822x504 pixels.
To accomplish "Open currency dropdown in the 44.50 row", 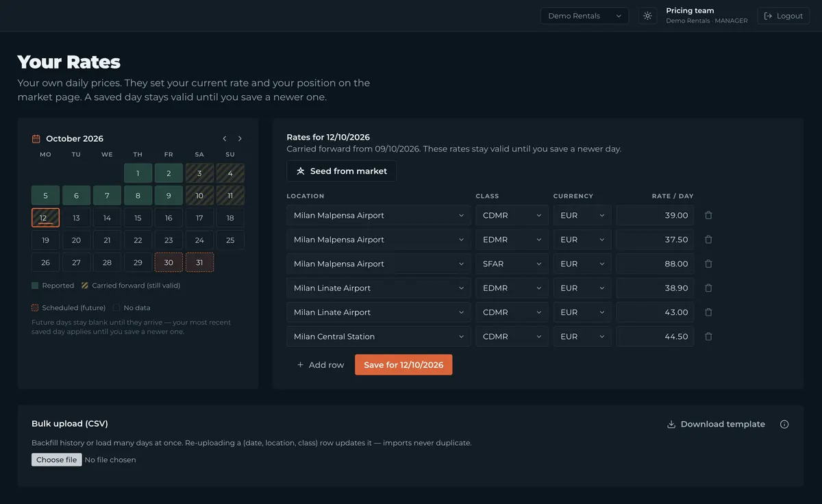I will click(x=582, y=337).
